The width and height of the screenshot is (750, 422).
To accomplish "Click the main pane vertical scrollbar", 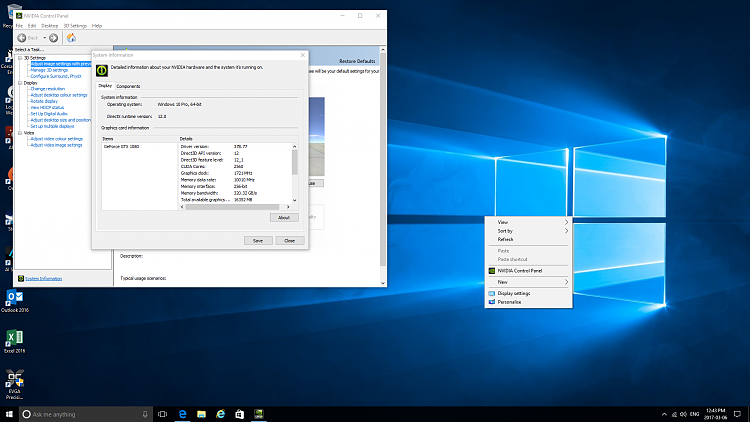I will 383,167.
